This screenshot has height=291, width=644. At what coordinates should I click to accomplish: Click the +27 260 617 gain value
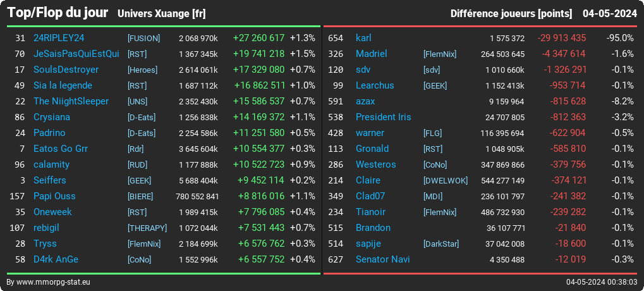pos(258,38)
